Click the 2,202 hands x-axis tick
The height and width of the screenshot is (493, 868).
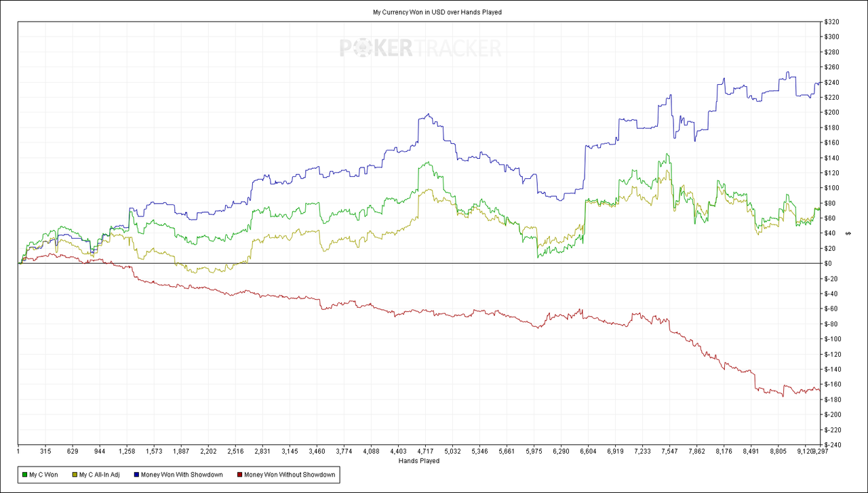pyautogui.click(x=208, y=451)
